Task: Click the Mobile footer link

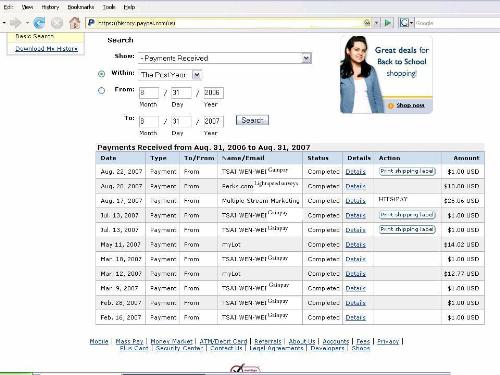Action: [99, 341]
